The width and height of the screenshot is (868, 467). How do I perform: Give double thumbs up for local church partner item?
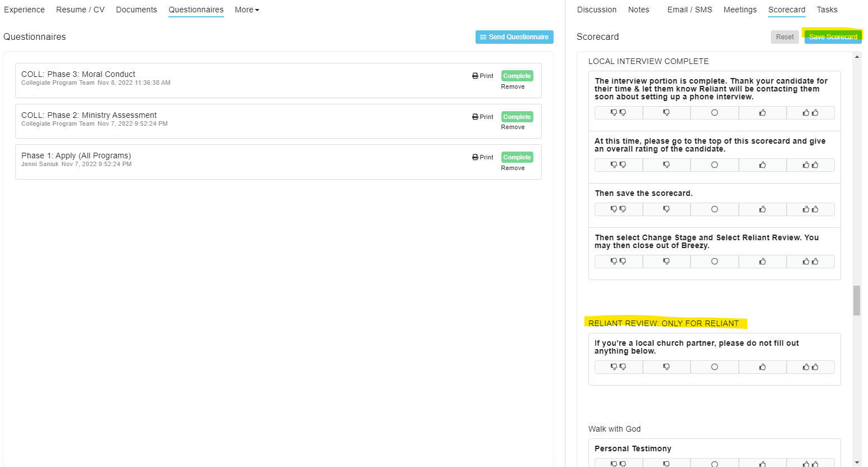pyautogui.click(x=810, y=367)
